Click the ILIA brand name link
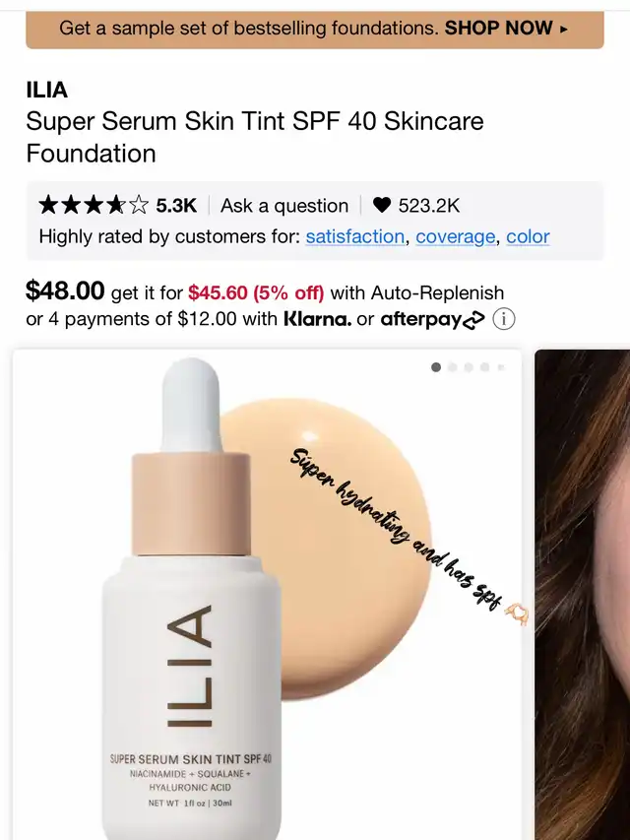 tap(47, 90)
